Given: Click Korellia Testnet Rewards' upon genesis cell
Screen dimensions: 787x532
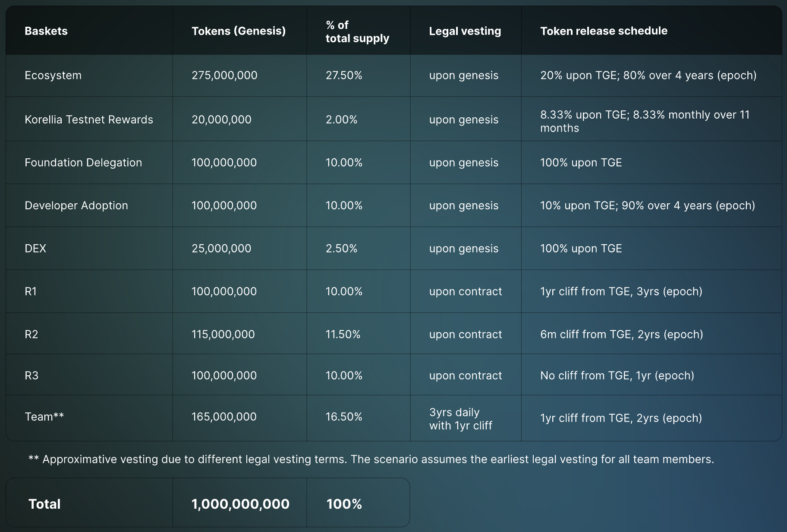Looking at the screenshot, I should (464, 120).
